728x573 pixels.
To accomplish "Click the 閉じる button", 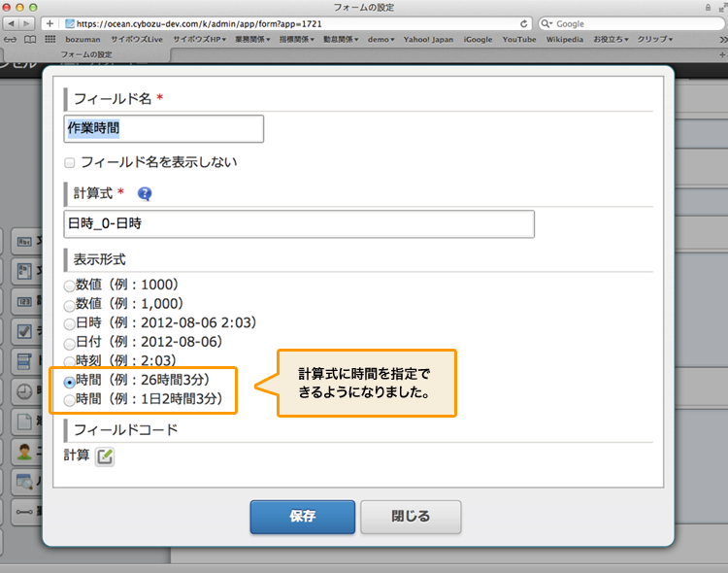I will pyautogui.click(x=411, y=517).
